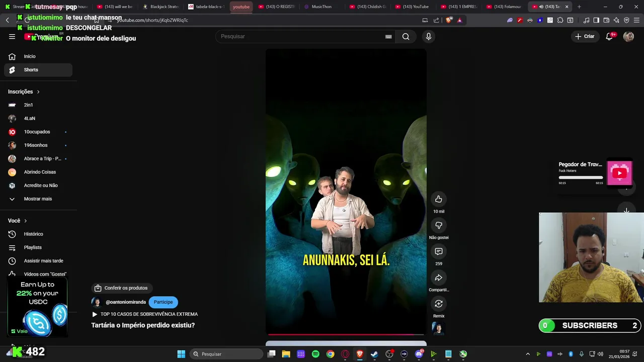This screenshot has width=644, height=362.
Task: Open the 4LaN subscription channel
Action: point(38,118)
